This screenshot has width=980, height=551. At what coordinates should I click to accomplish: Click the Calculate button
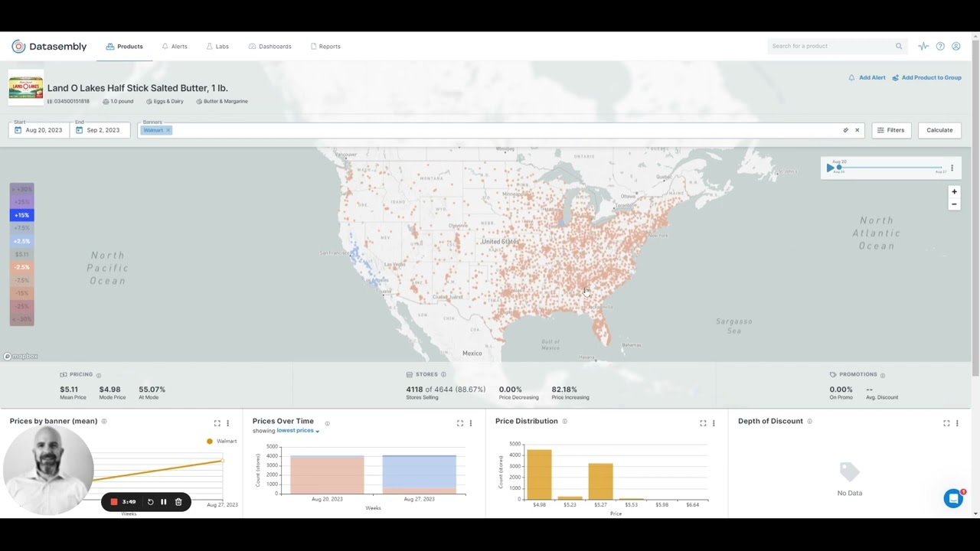coord(939,130)
